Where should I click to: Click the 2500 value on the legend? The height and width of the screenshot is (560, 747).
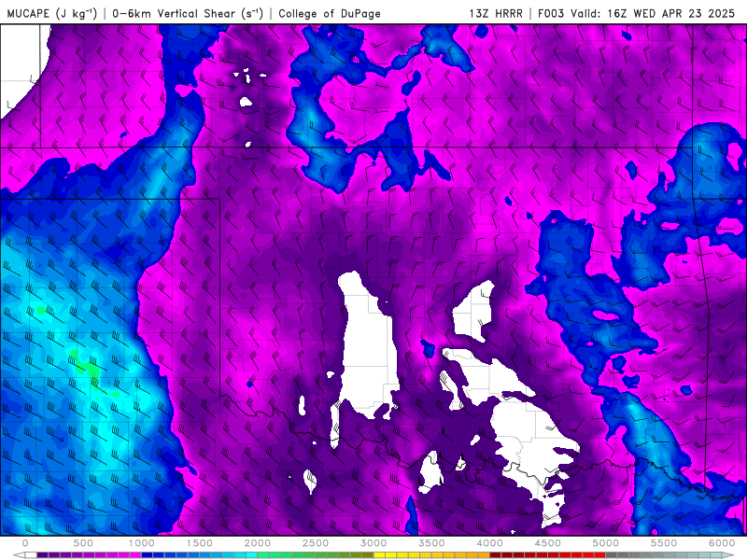tap(316, 543)
